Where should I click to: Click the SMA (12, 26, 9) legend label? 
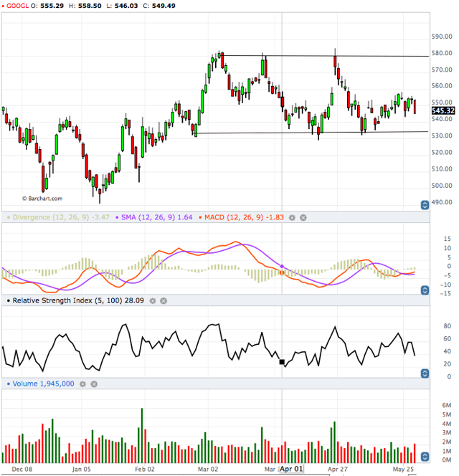[x=157, y=217]
